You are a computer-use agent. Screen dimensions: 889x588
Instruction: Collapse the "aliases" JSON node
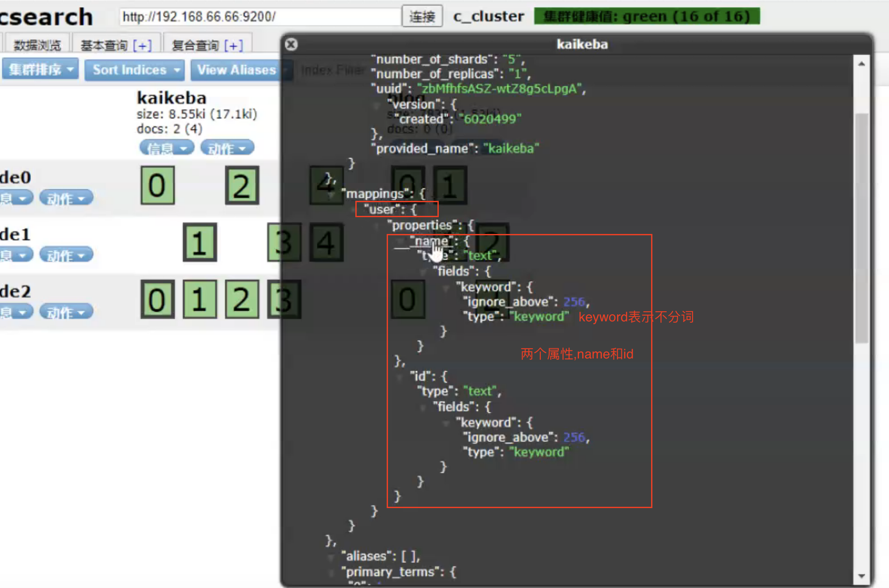(x=331, y=557)
